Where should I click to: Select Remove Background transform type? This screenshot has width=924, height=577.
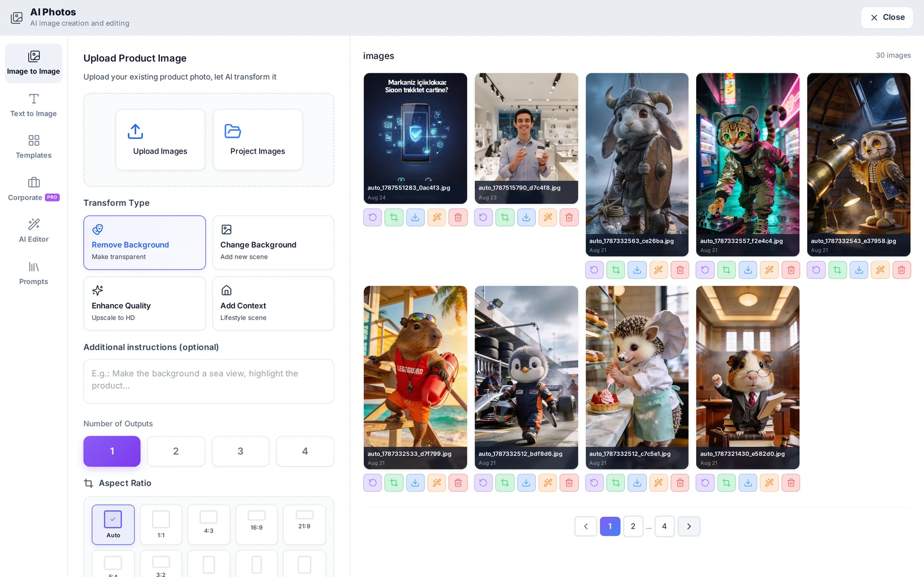(x=145, y=243)
